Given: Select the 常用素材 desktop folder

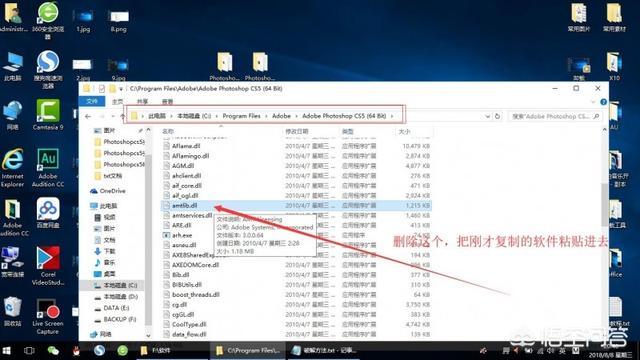Looking at the screenshot, I should click(x=614, y=18).
